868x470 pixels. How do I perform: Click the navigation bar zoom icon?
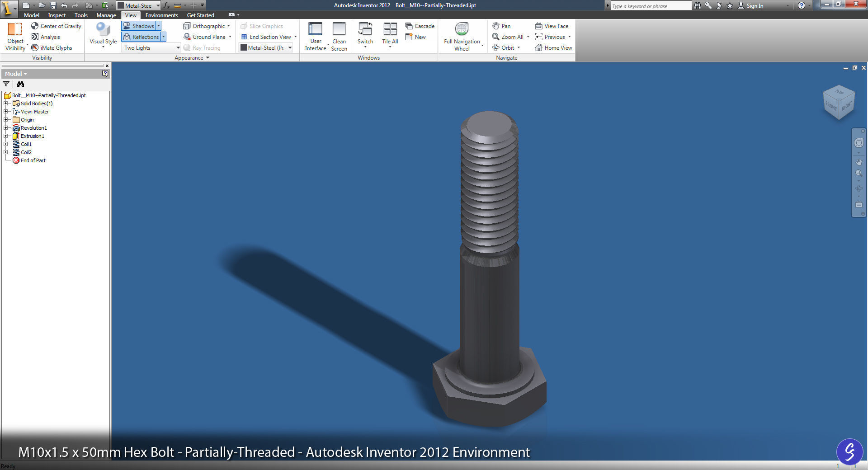coord(859,173)
